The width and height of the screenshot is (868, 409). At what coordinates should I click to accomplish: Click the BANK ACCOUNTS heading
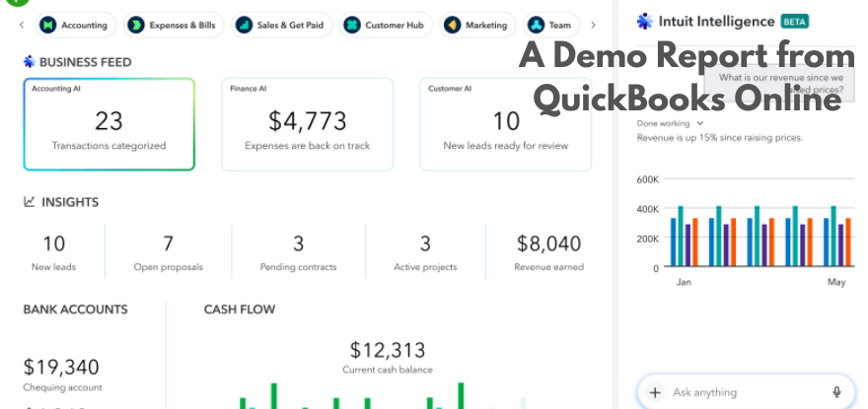point(75,309)
